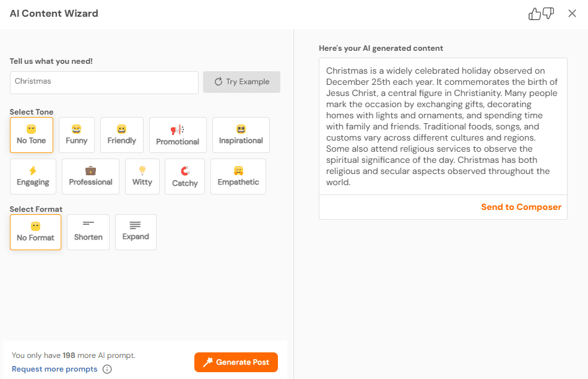The image size is (588, 379).
Task: Select the Engaging lightning tone
Action: click(33, 176)
